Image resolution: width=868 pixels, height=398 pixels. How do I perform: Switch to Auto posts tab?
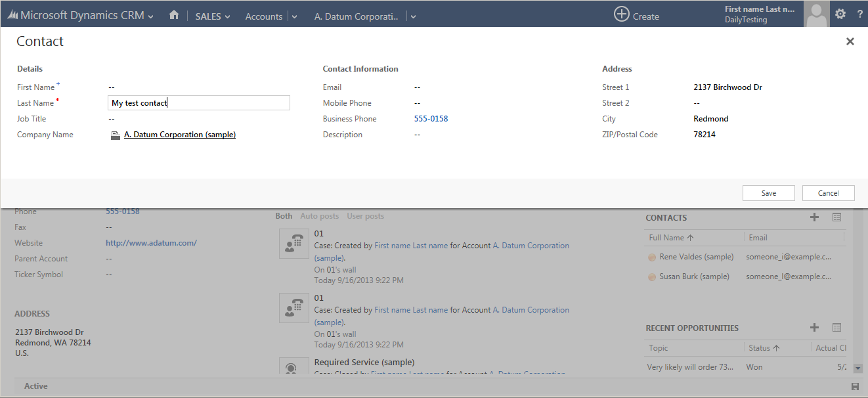pyautogui.click(x=319, y=216)
